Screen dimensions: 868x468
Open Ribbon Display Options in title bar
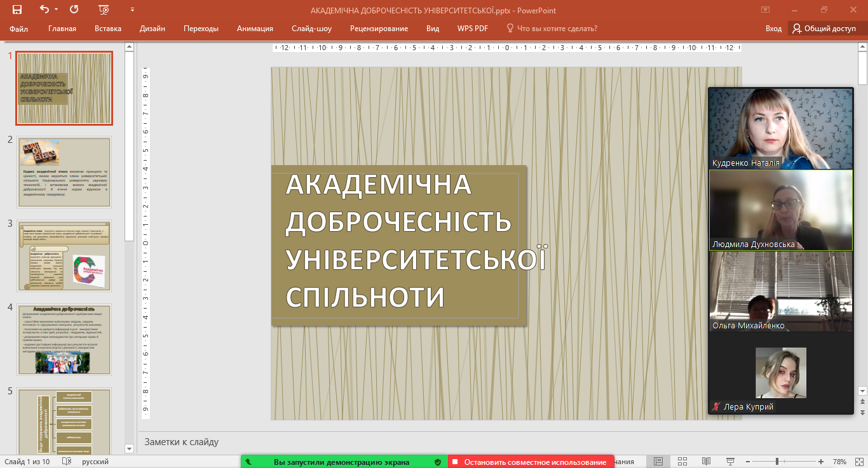click(765, 10)
